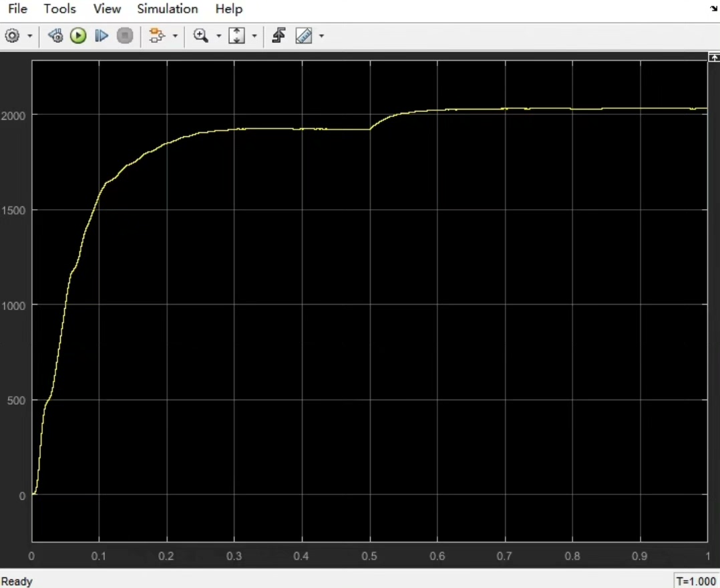720x588 pixels.
Task: Open the Tools menu
Action: click(59, 9)
